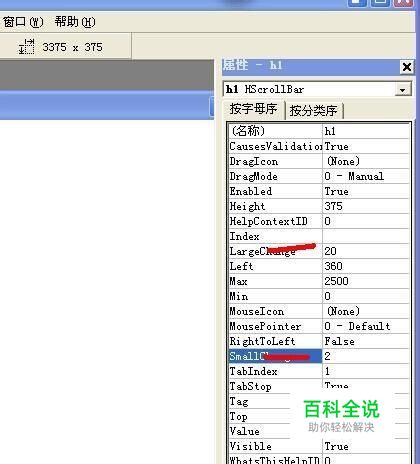Select the TabStop property
420x464 pixels.
coord(275,386)
